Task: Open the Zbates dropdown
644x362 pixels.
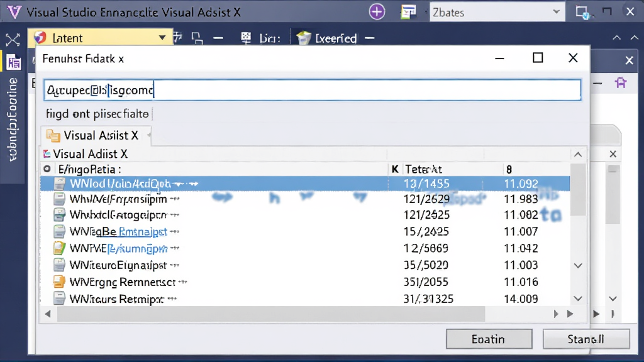Action: [x=497, y=13]
